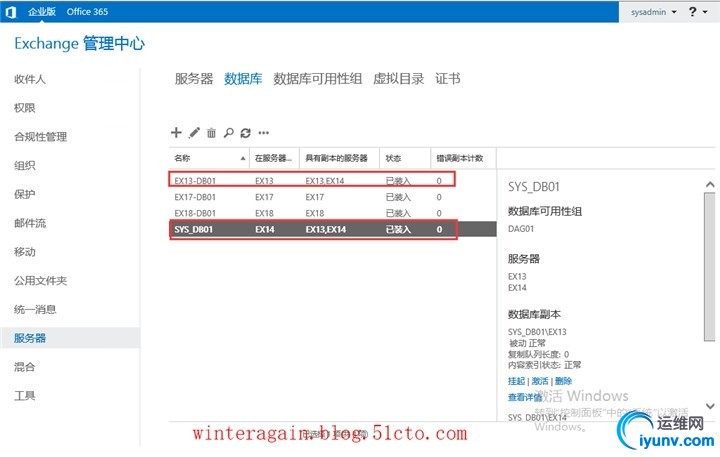Viewport: 720px width, 457px height.
Task: Click 企业版 link in header
Action: pos(42,11)
